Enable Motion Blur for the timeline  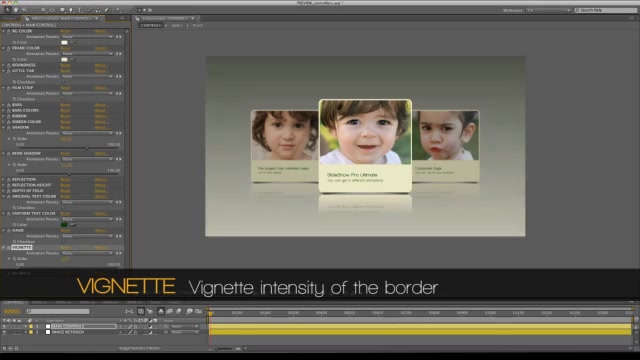point(179,311)
